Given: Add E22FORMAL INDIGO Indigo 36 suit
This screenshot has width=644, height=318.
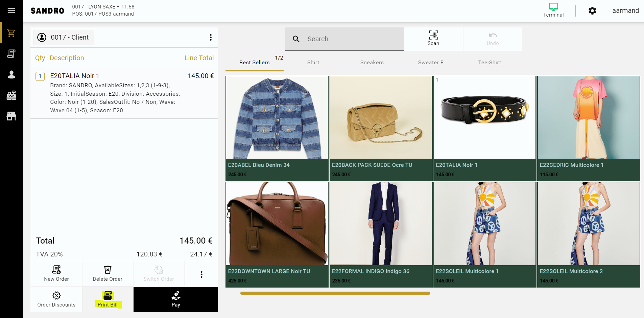Looking at the screenshot, I should (381, 235).
